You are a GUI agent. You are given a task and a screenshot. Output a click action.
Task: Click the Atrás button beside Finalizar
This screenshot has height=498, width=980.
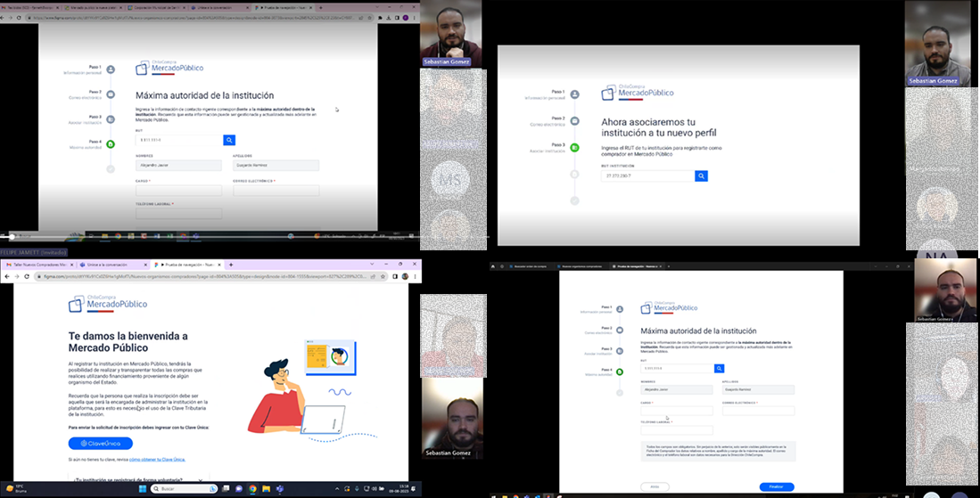(655, 486)
